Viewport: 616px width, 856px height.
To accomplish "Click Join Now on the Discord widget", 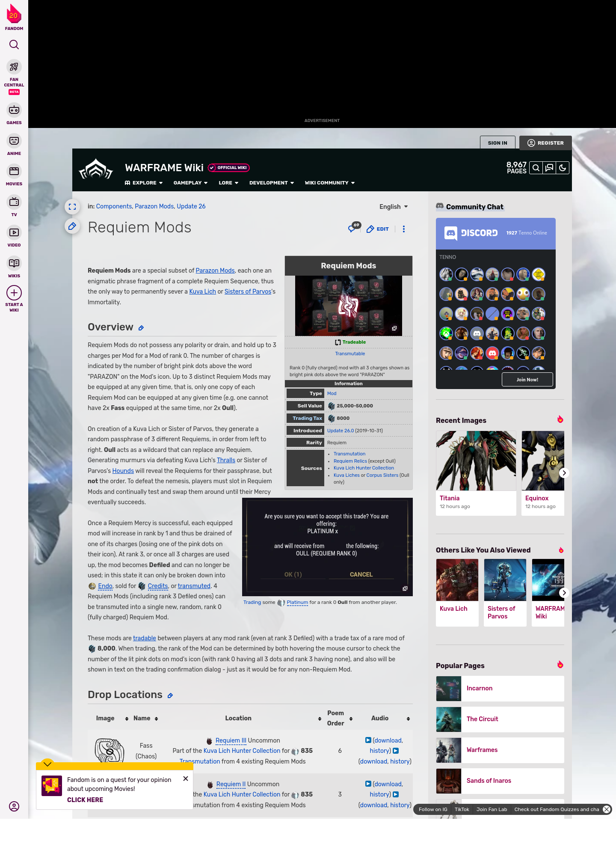I will tap(527, 380).
